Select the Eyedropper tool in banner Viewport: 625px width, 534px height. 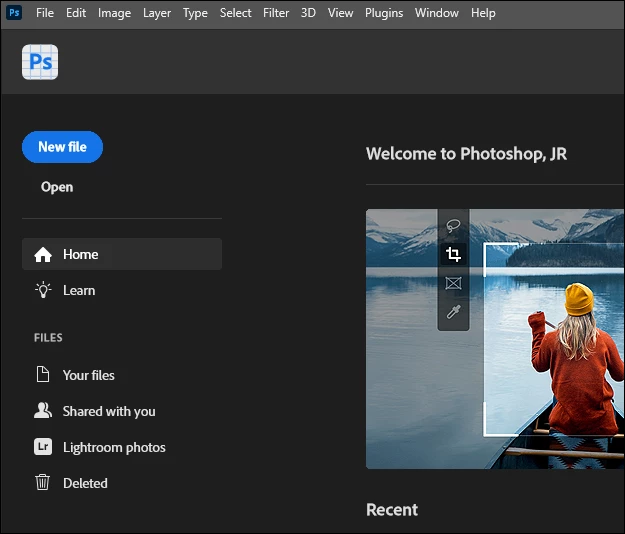(453, 312)
